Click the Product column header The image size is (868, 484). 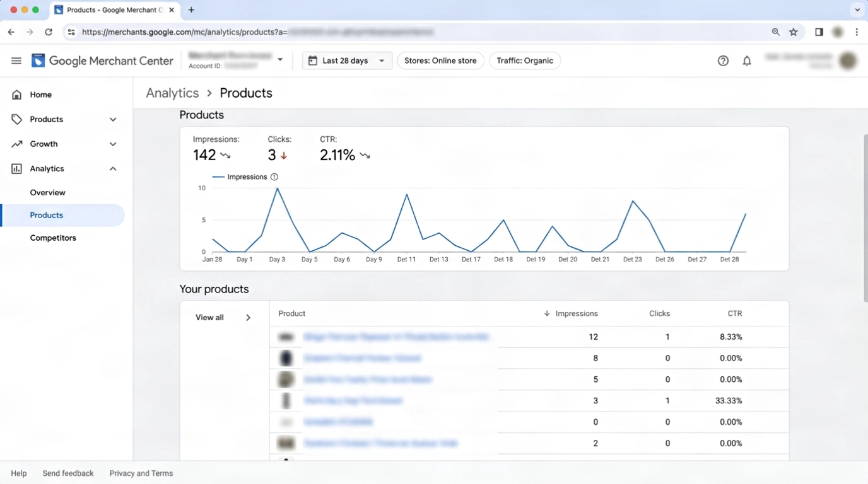click(292, 313)
